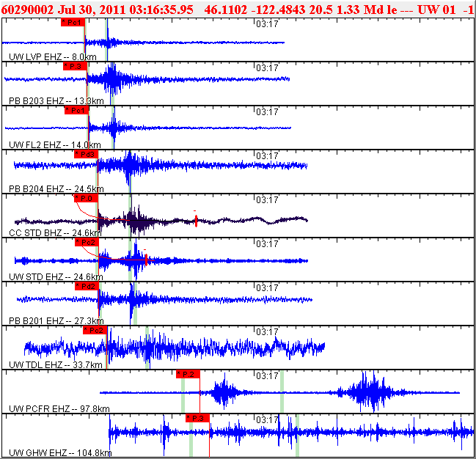Click the red event header line at top
The height and width of the screenshot is (459, 476).
[238, 10]
